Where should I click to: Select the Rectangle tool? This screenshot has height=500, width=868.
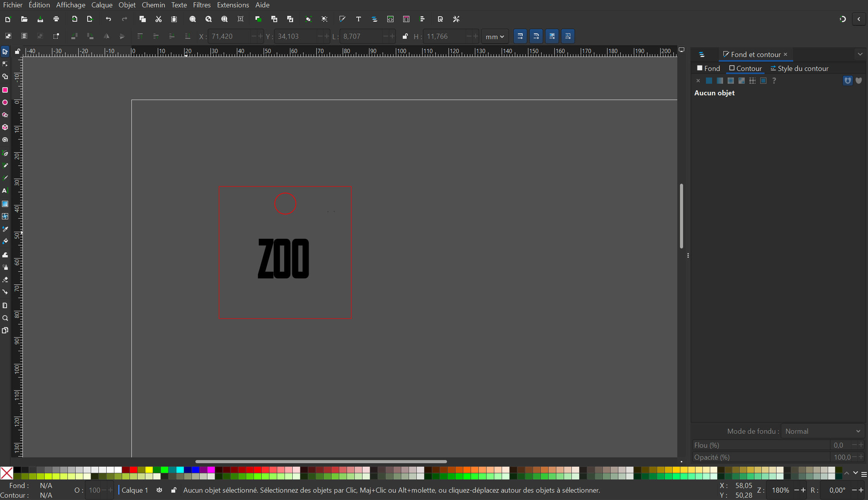pos(5,90)
